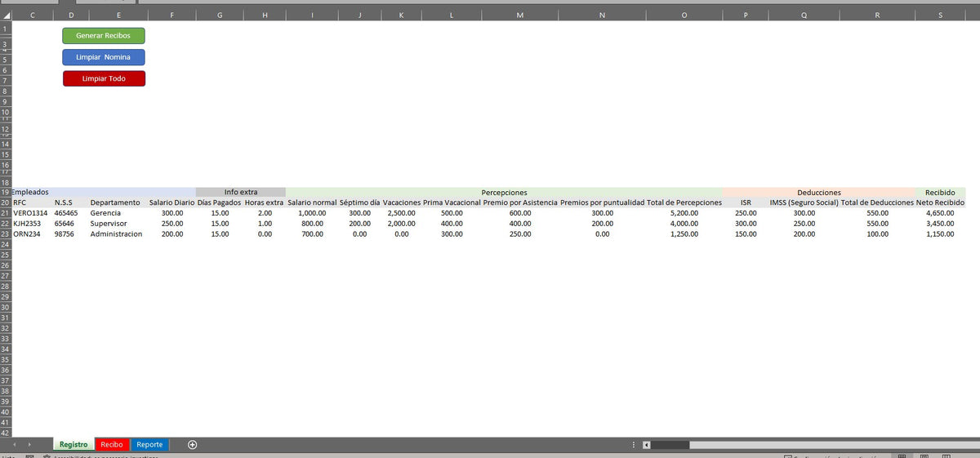Select column F header
The width and height of the screenshot is (980, 458).
pyautogui.click(x=172, y=16)
